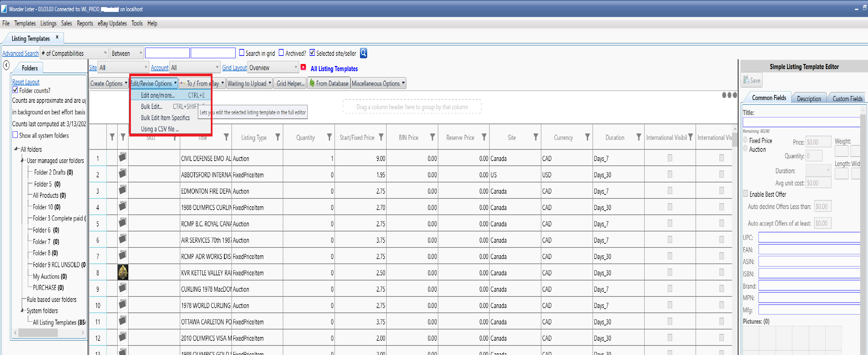Open the filter icon on the Start/Fixed Price column
This screenshot has width=868, height=355.
381,137
